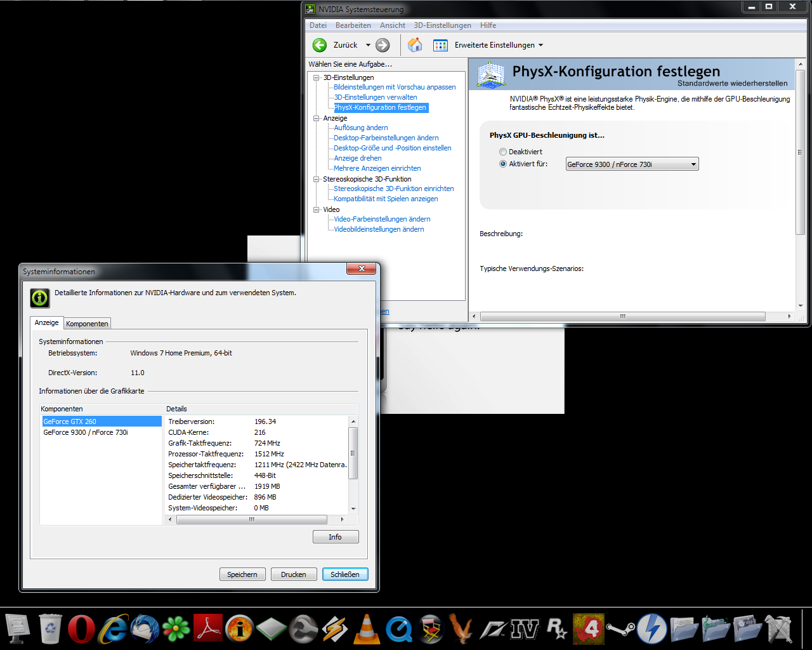Image resolution: width=812 pixels, height=650 pixels.
Task: Open the Ansicht menu
Action: (393, 25)
